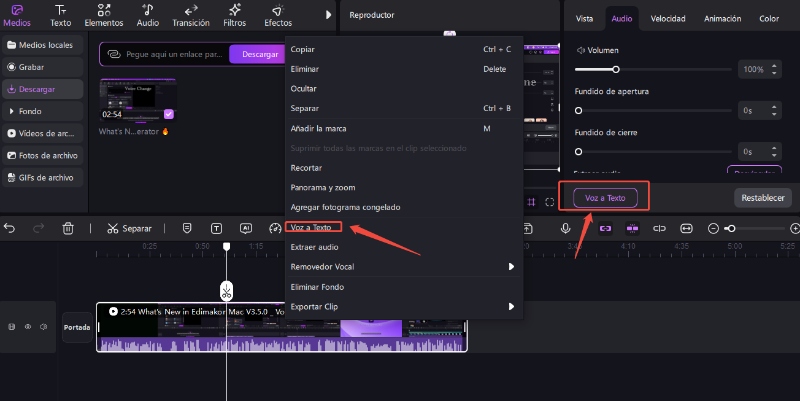Image resolution: width=800 pixels, height=401 pixels.
Task: Click the fit-to-width icon in the timeline toolbar
Action: pos(686,228)
